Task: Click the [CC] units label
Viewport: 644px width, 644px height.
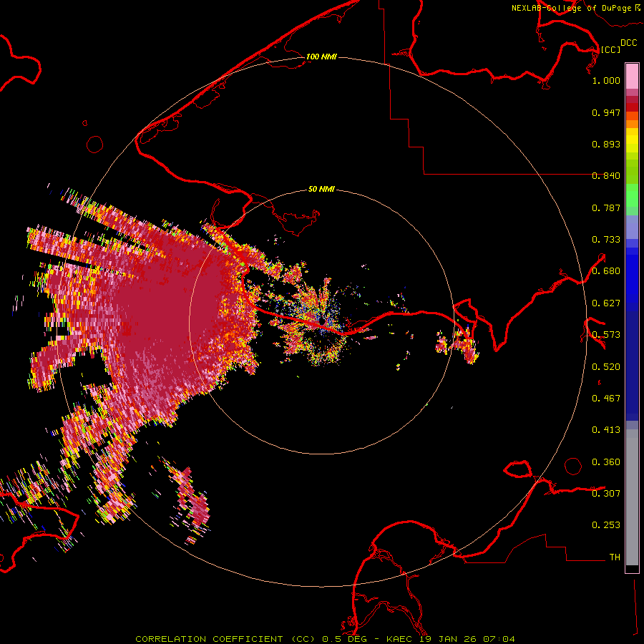Action: pos(610,49)
